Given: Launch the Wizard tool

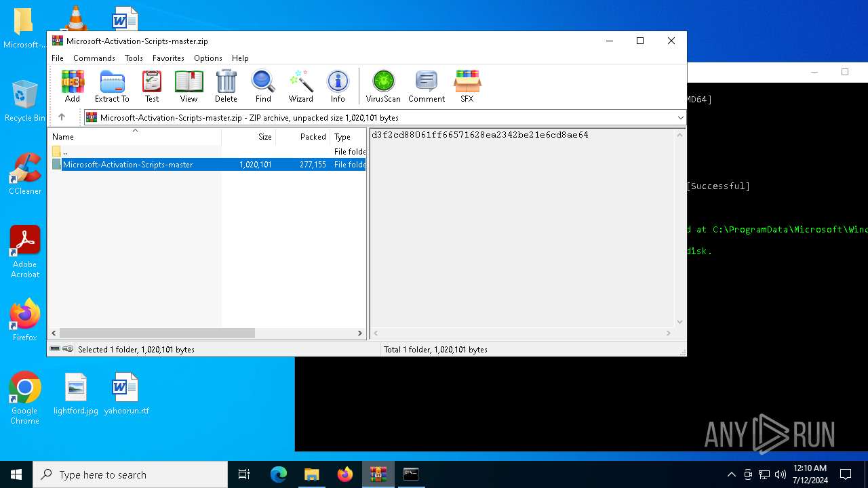Looking at the screenshot, I should (301, 86).
